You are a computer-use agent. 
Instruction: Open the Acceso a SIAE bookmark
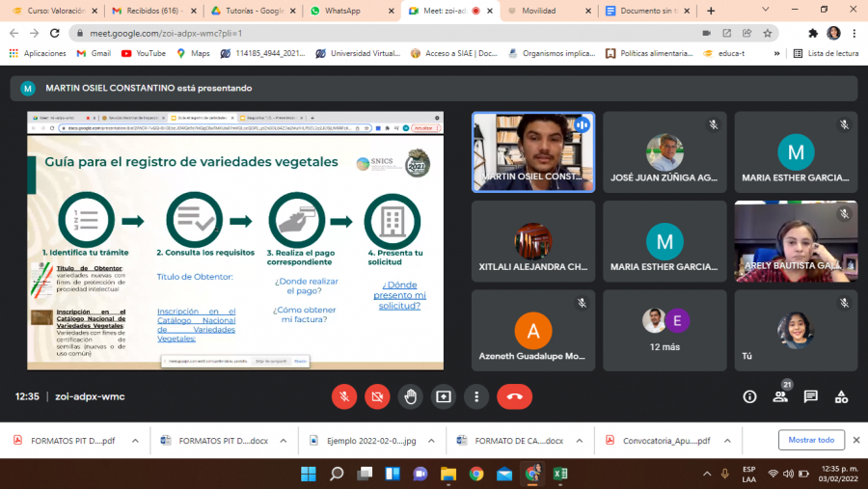tap(453, 53)
